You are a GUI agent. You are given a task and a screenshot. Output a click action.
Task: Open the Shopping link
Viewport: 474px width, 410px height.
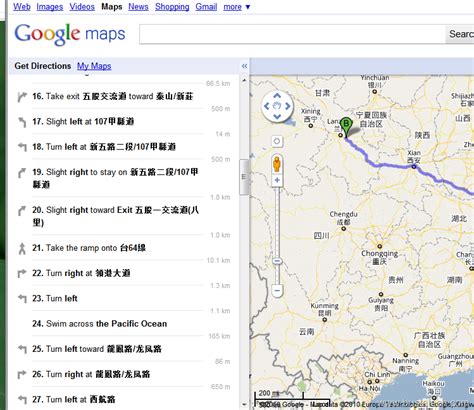click(x=172, y=7)
